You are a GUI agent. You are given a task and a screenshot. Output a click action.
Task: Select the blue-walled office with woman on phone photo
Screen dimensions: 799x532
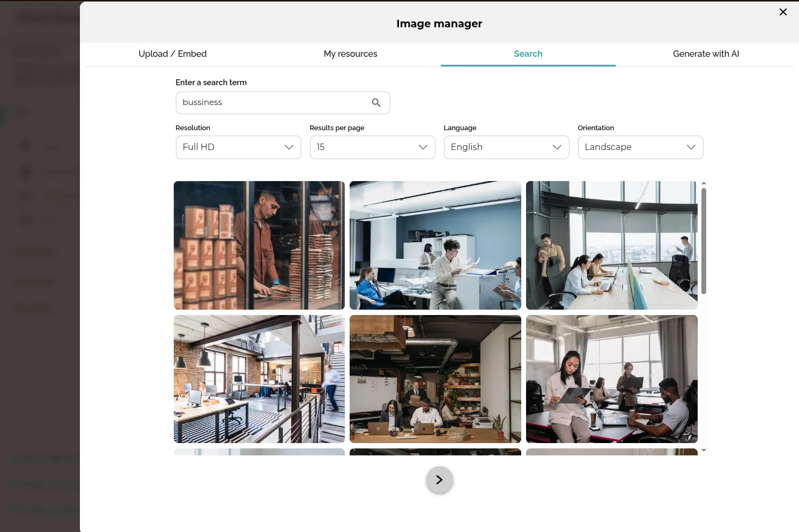435,245
